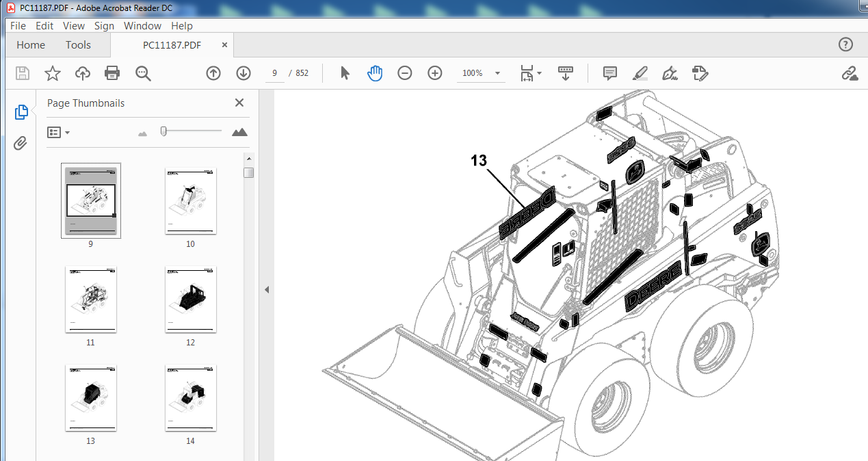Select the highlight text pen

click(x=640, y=73)
